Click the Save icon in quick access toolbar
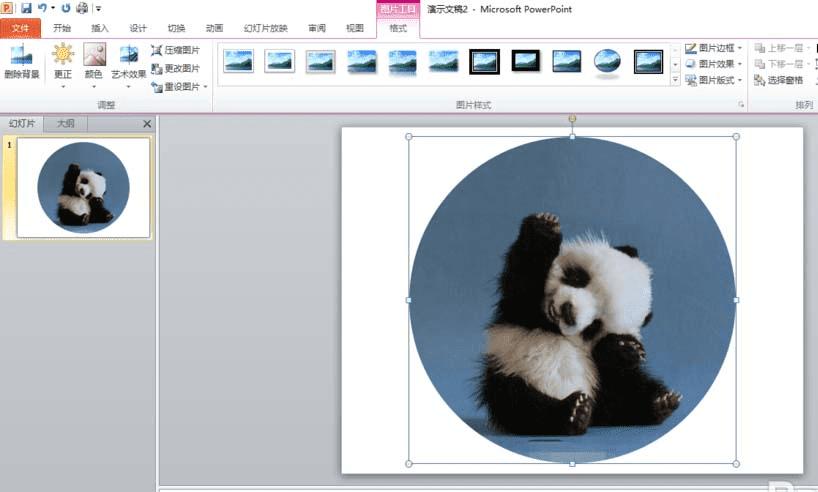Viewport: 818px width, 492px height. point(26,8)
